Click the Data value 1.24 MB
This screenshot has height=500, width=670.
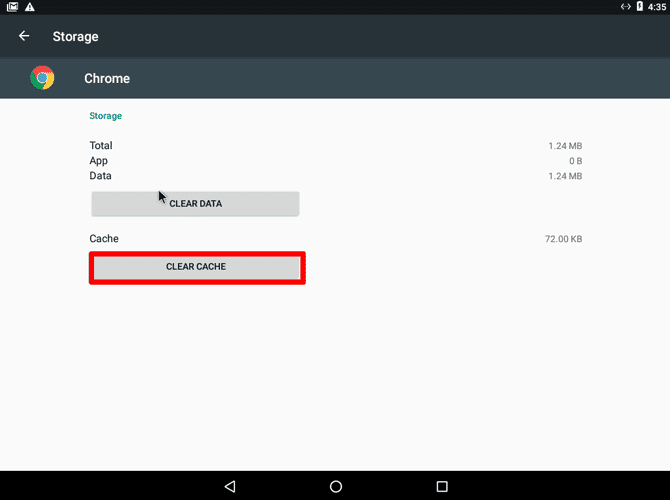(565, 176)
